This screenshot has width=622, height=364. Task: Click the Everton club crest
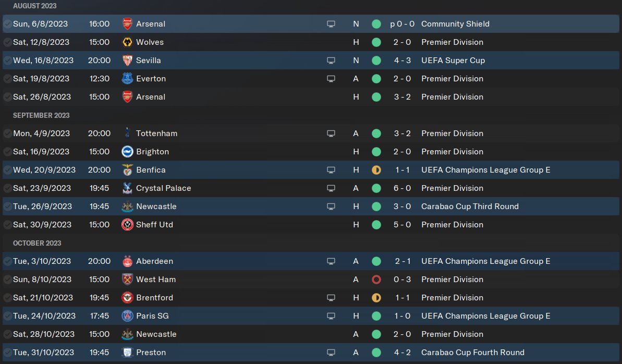point(127,79)
